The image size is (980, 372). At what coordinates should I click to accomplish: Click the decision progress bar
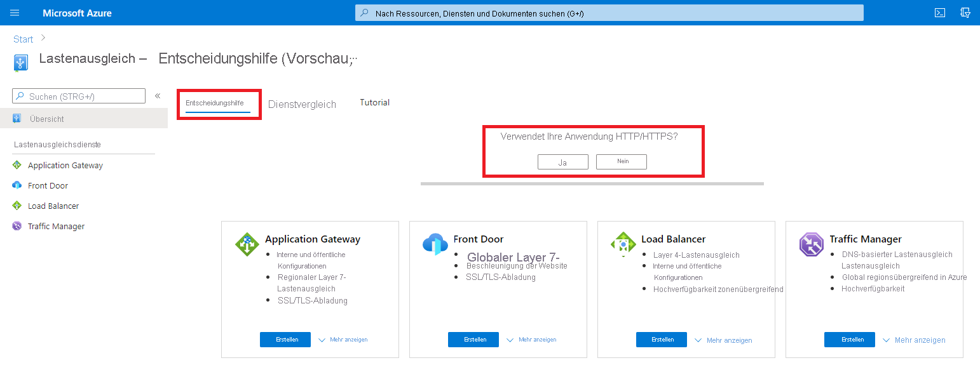(592, 184)
